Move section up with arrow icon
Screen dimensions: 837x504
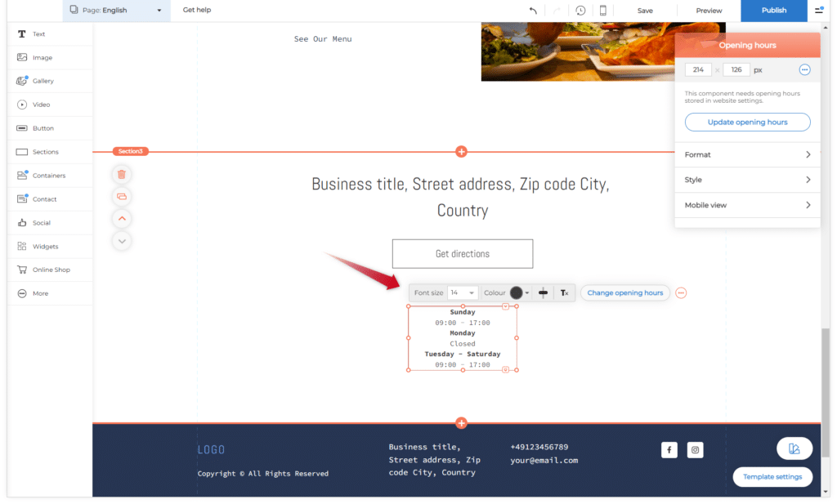pyautogui.click(x=122, y=218)
